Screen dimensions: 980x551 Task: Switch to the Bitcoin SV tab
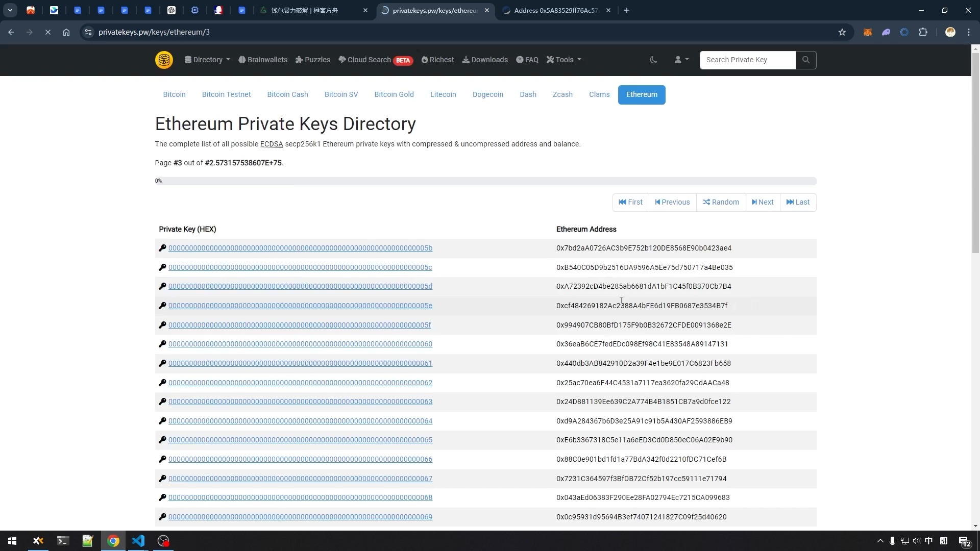tap(341, 95)
